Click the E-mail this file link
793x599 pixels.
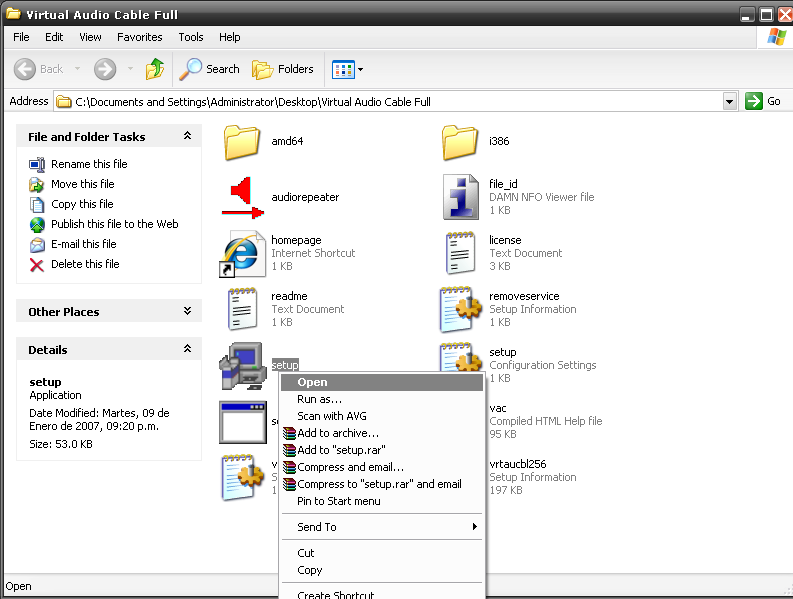[83, 244]
